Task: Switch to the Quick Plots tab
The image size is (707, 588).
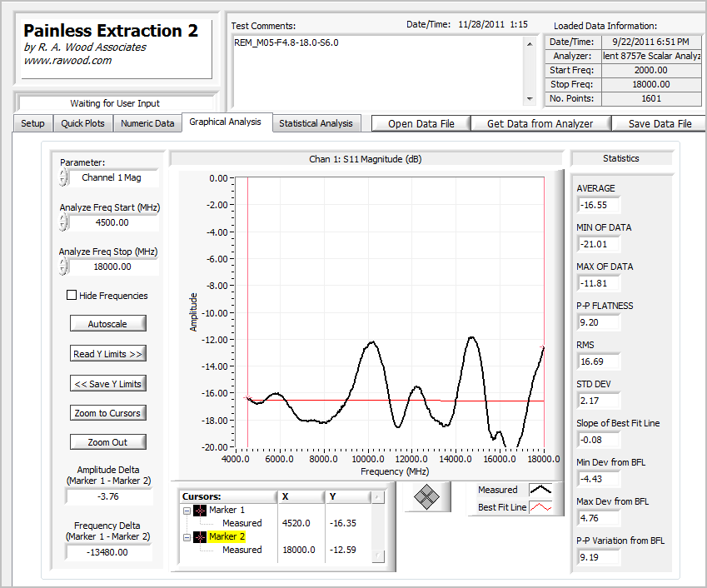Action: pos(83,123)
